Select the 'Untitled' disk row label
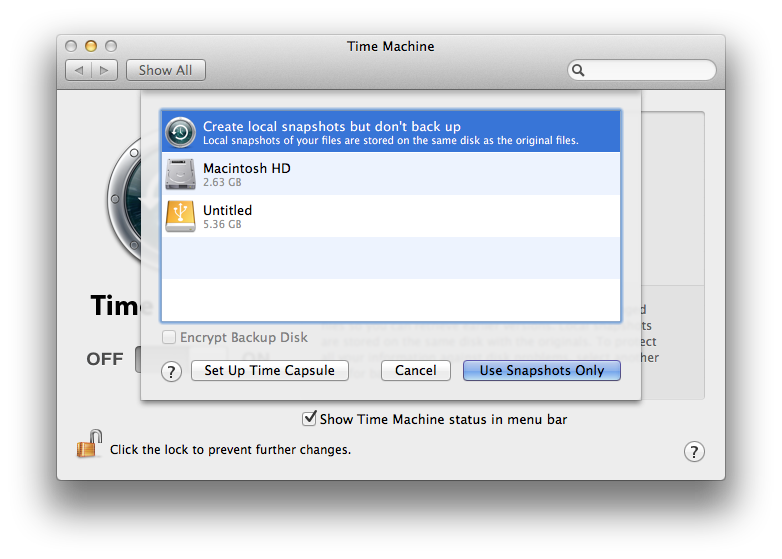This screenshot has width=782, height=559. pos(227,210)
